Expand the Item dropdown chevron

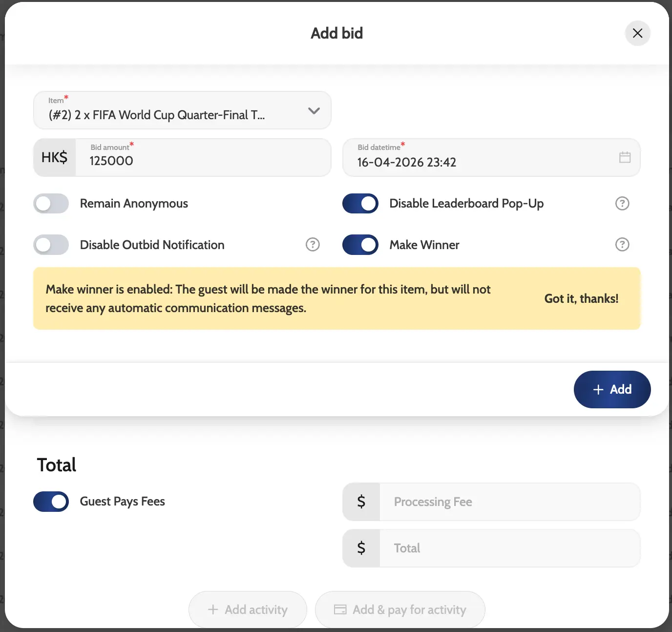(314, 111)
